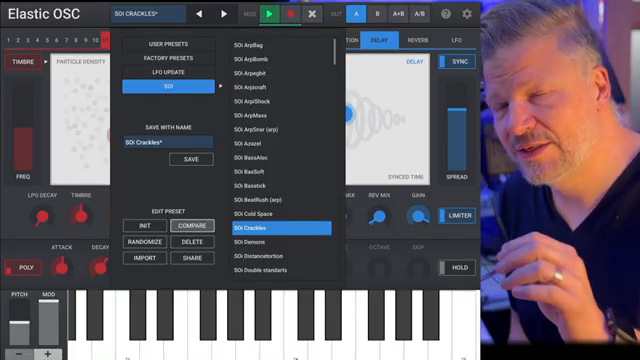The image size is (640, 360).
Task: Click the LPG DECAY knob
Action: tap(42, 216)
